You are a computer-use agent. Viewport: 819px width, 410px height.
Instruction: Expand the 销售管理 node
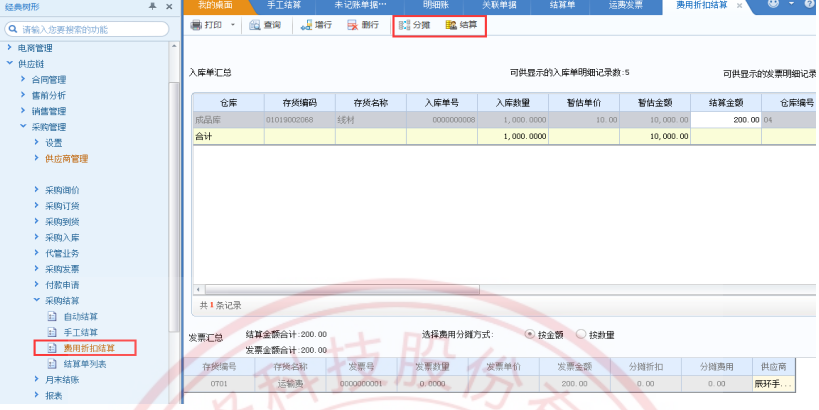(23, 111)
